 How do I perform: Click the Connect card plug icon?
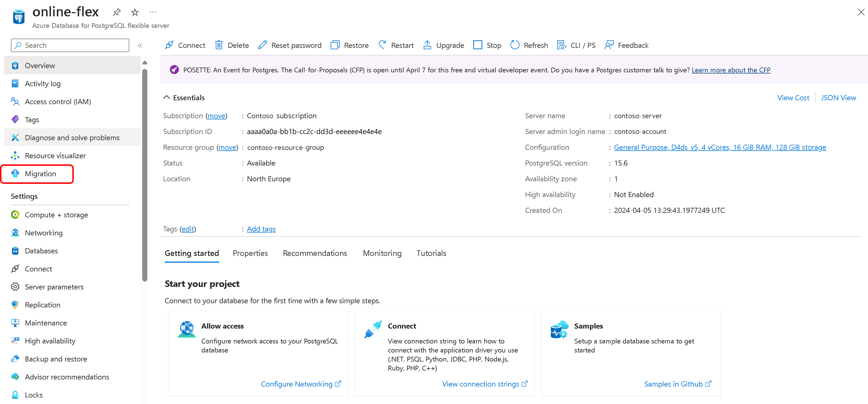[x=373, y=329]
